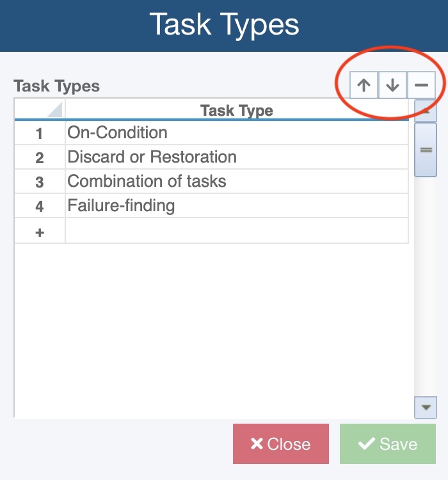The image size is (448, 480).
Task: Click the scrollbar down arrow
Action: pyautogui.click(x=426, y=407)
